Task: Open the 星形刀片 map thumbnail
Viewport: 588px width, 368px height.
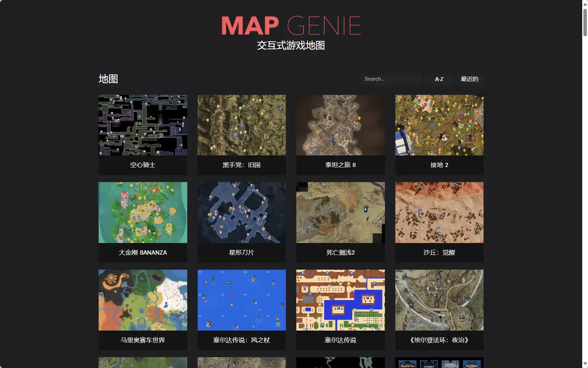Action: coord(242,213)
